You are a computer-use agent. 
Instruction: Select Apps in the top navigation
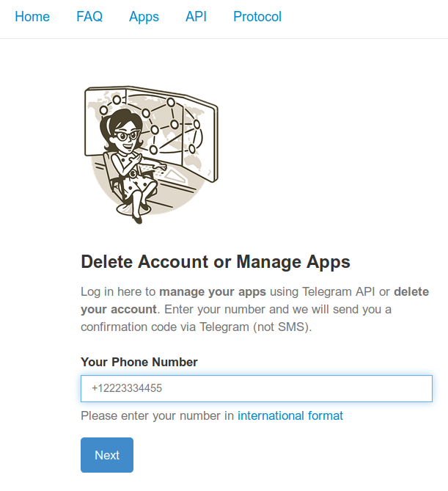[x=144, y=16]
